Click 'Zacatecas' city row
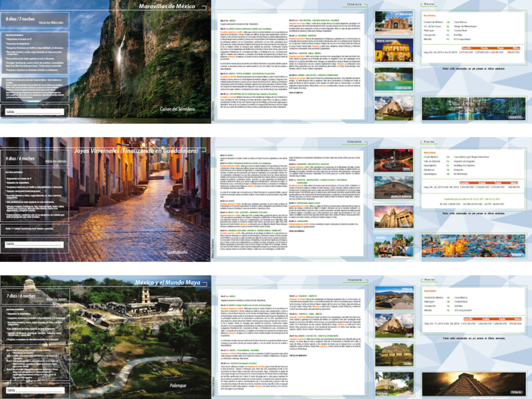This screenshot has height=399, width=532. (x=430, y=170)
